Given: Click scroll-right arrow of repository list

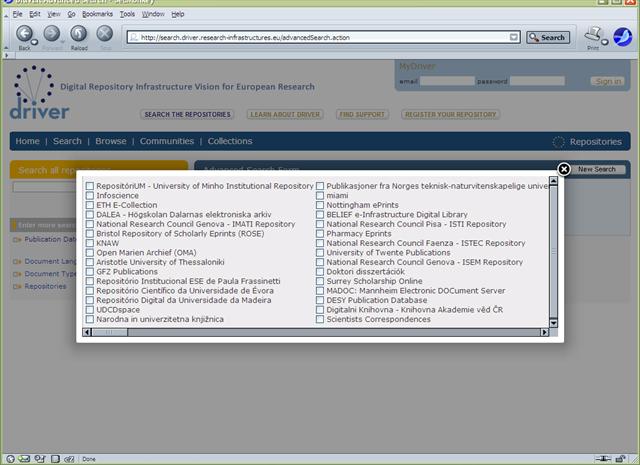Looking at the screenshot, I should pos(545,332).
